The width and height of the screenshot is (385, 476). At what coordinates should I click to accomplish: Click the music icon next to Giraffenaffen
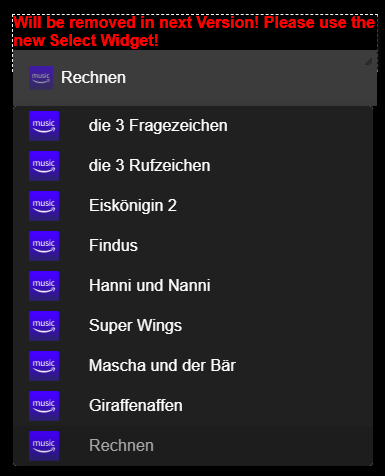[44, 406]
